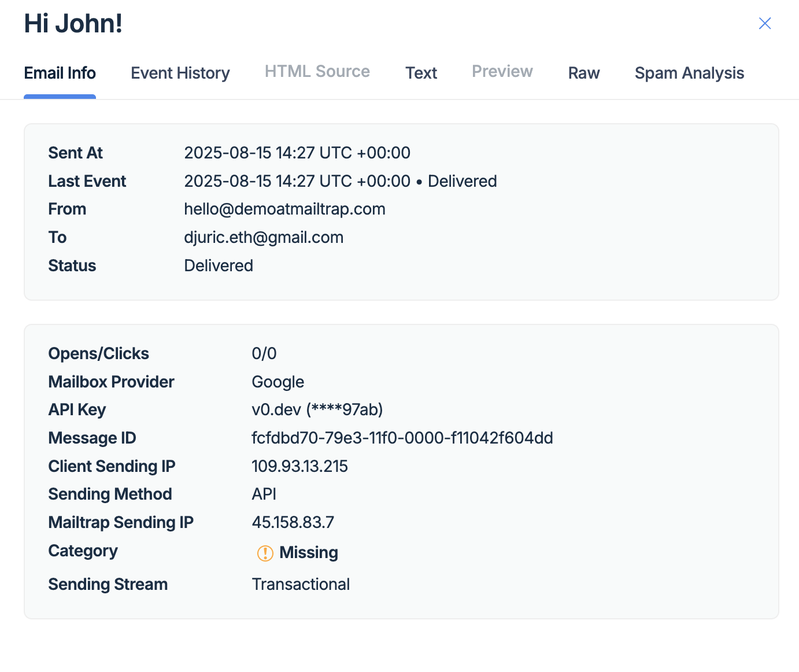Click the orange warning icon beside Missing

tap(265, 553)
